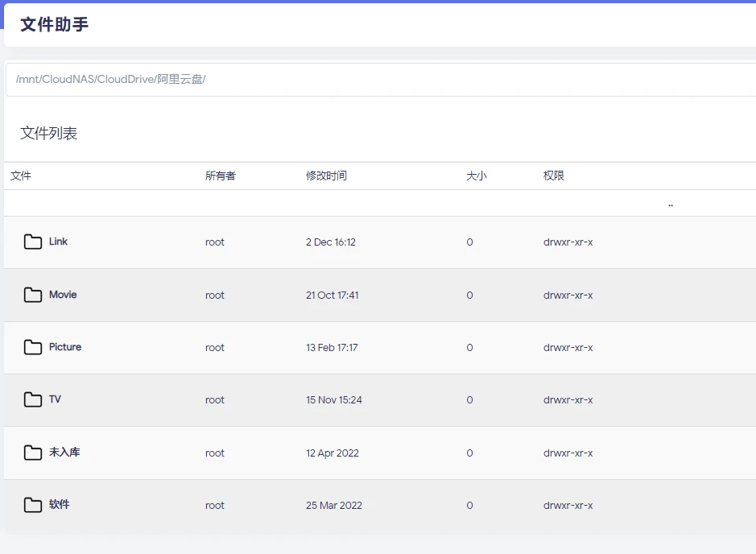
Task: Click the 未入库 folder icon
Action: [x=33, y=453]
